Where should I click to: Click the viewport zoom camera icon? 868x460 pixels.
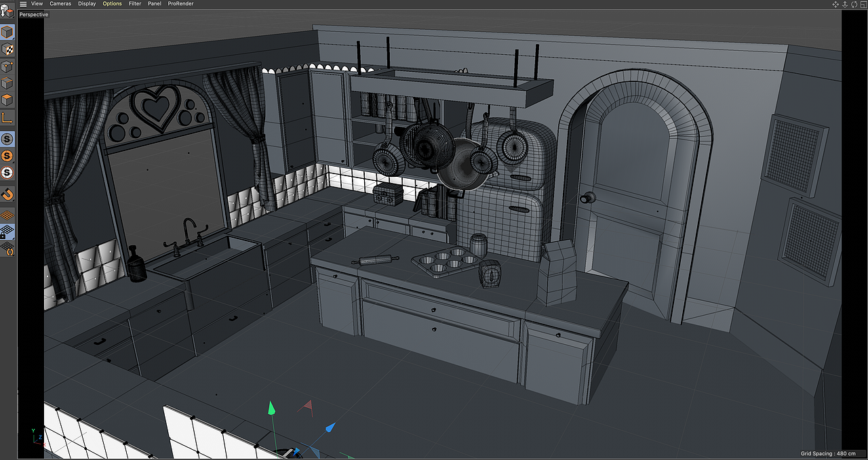click(845, 4)
